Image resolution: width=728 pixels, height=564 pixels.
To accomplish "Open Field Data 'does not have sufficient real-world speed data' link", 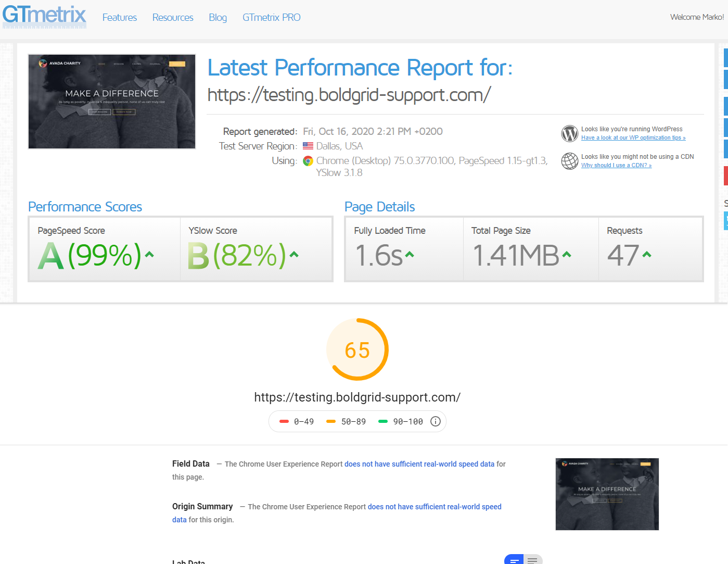I will [419, 464].
